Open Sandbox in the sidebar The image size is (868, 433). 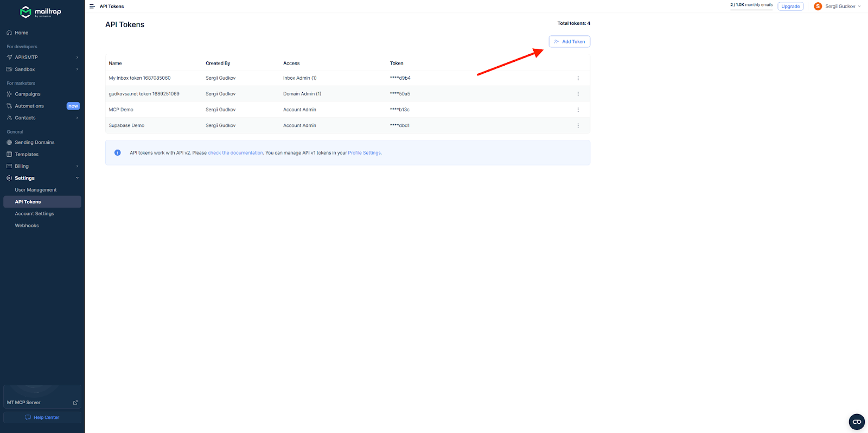(24, 69)
